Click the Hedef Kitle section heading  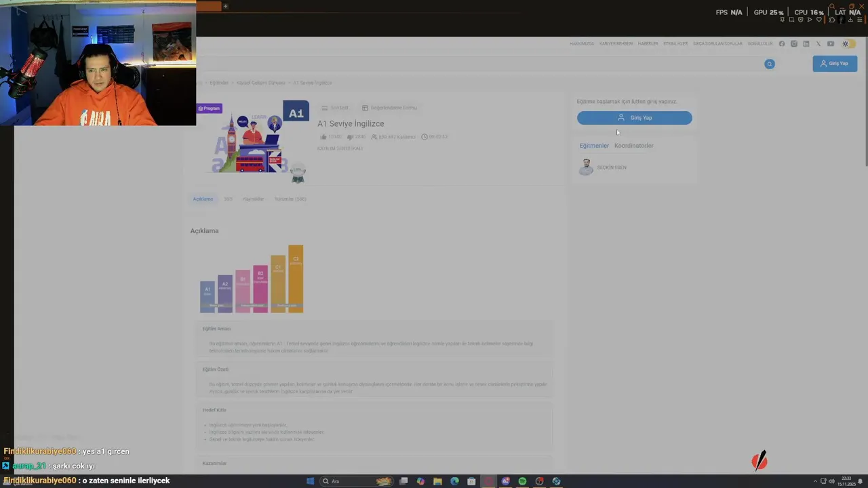point(214,410)
